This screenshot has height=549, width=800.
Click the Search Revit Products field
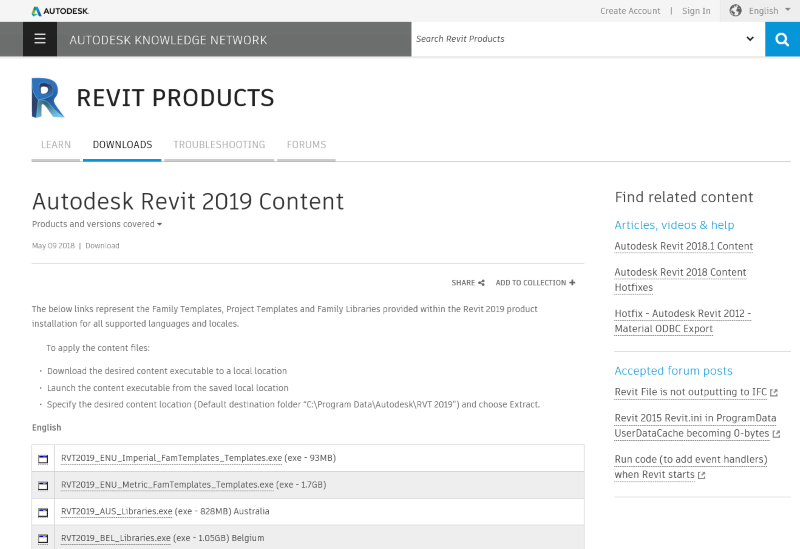coord(575,39)
